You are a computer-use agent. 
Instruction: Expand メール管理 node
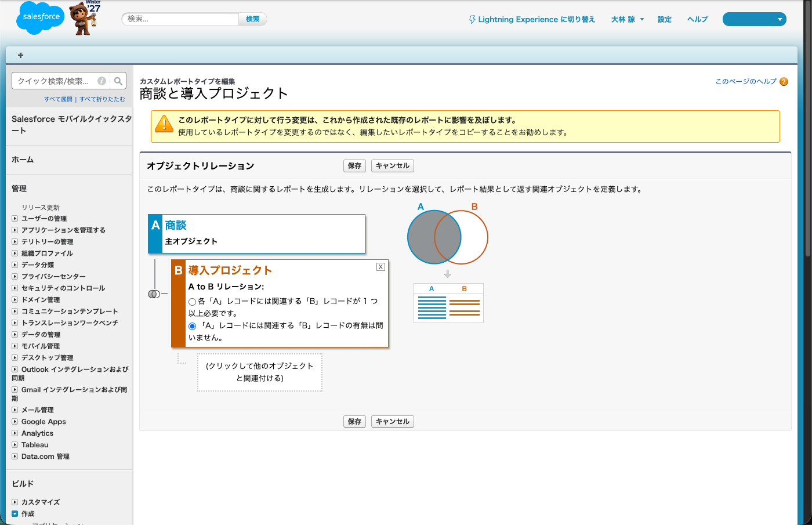coord(15,410)
